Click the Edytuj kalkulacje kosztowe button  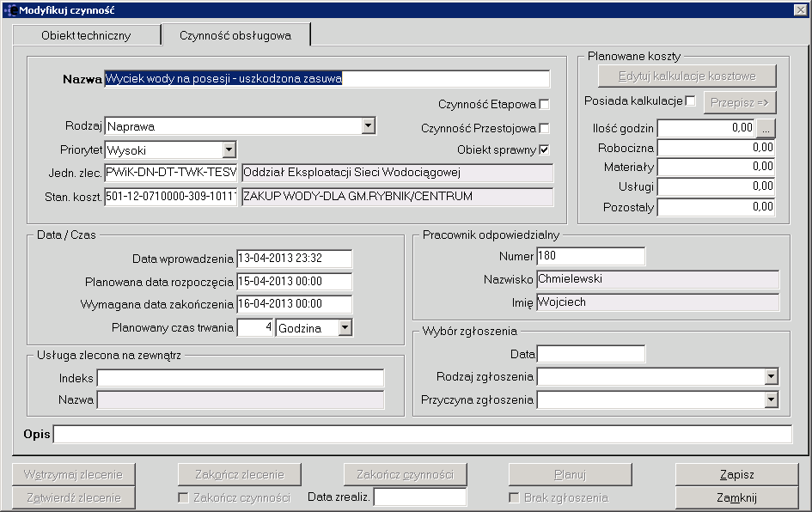coord(687,76)
